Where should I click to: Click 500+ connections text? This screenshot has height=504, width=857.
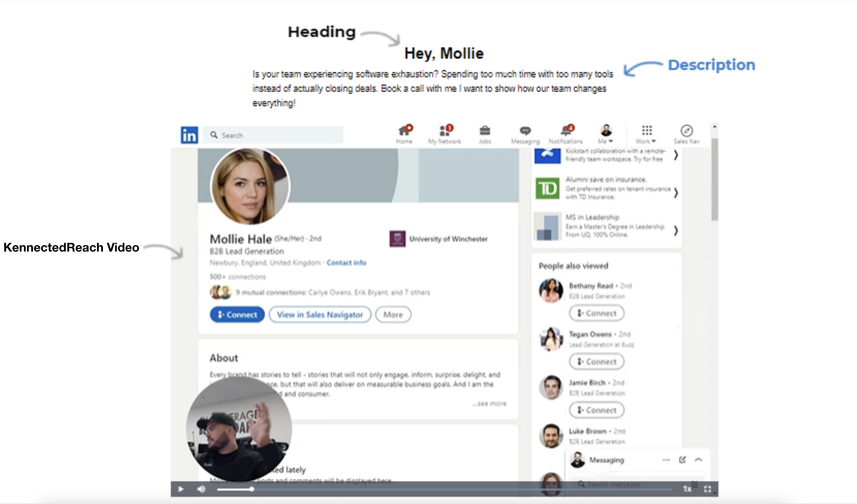pyautogui.click(x=238, y=277)
